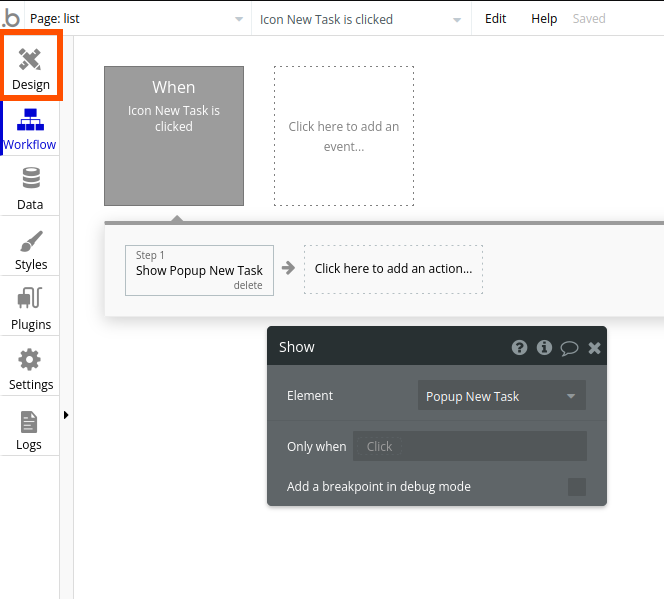Open the comment bubble icon in Show panel
The image size is (664, 599).
tap(569, 348)
